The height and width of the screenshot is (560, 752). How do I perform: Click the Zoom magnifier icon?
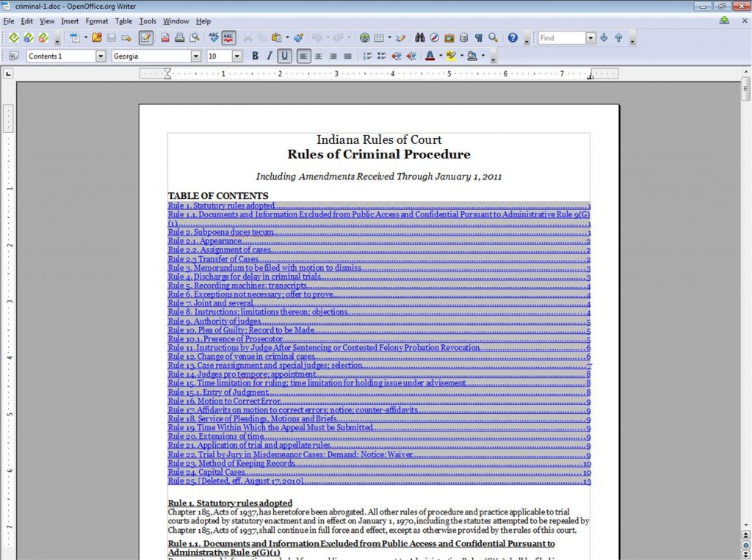pos(493,38)
